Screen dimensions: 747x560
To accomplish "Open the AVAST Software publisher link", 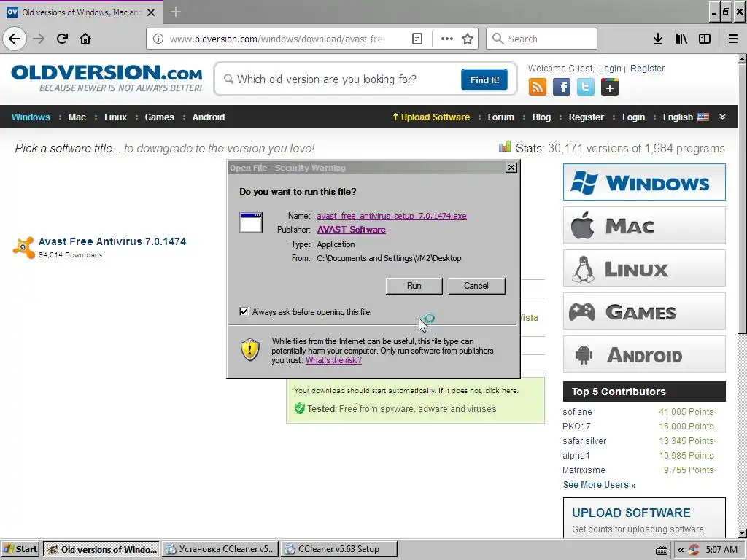I will click(352, 230).
